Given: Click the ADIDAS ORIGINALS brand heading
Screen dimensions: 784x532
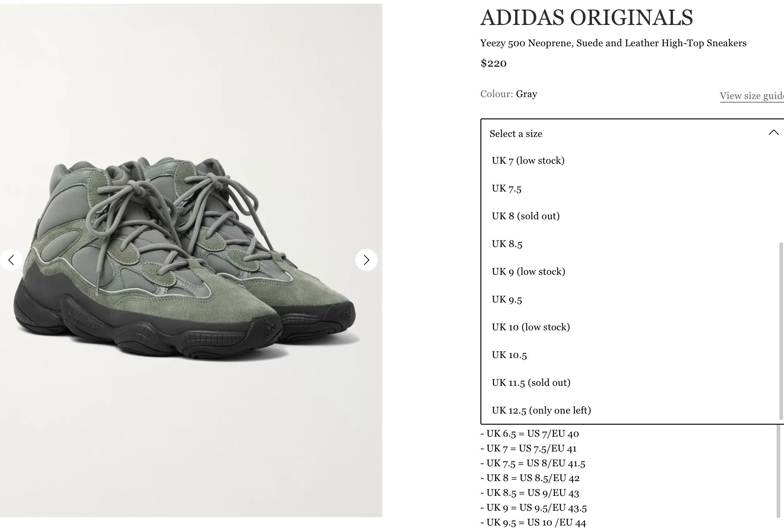Looking at the screenshot, I should point(586,18).
